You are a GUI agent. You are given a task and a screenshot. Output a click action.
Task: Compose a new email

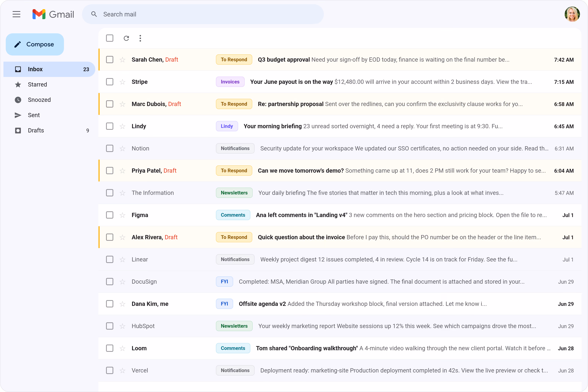pos(35,44)
